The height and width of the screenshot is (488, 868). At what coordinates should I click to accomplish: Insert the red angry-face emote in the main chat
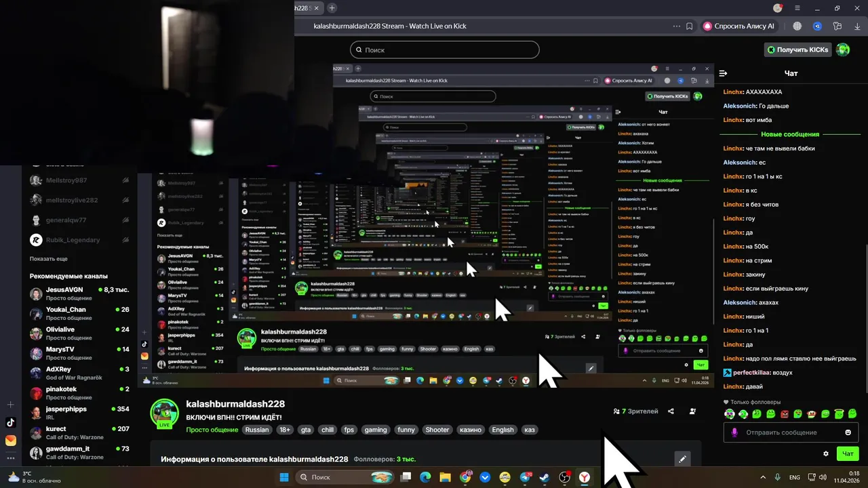[x=785, y=414]
